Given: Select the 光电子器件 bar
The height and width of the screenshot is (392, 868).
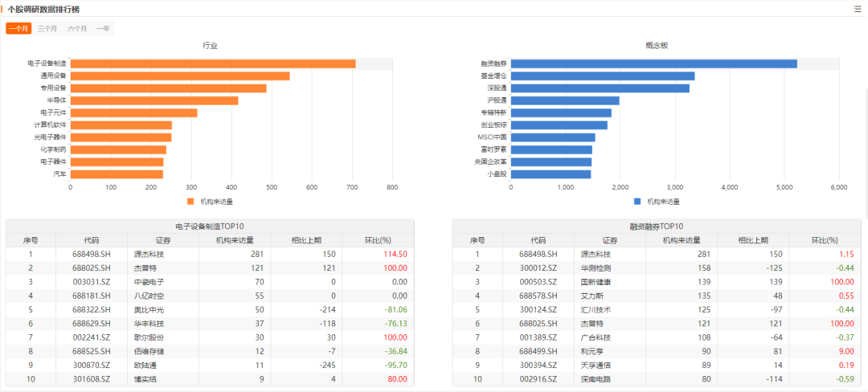Looking at the screenshot, I should [x=121, y=137].
